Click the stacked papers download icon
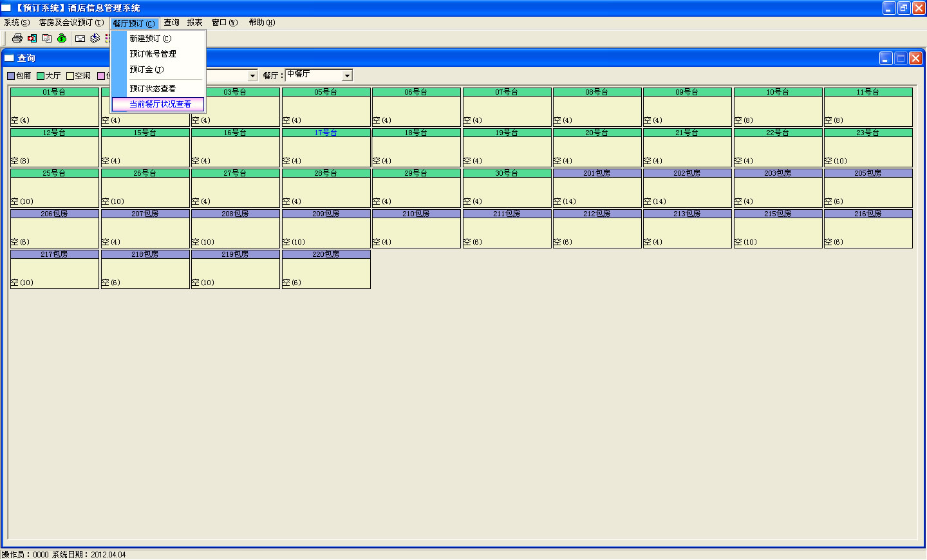 point(95,39)
